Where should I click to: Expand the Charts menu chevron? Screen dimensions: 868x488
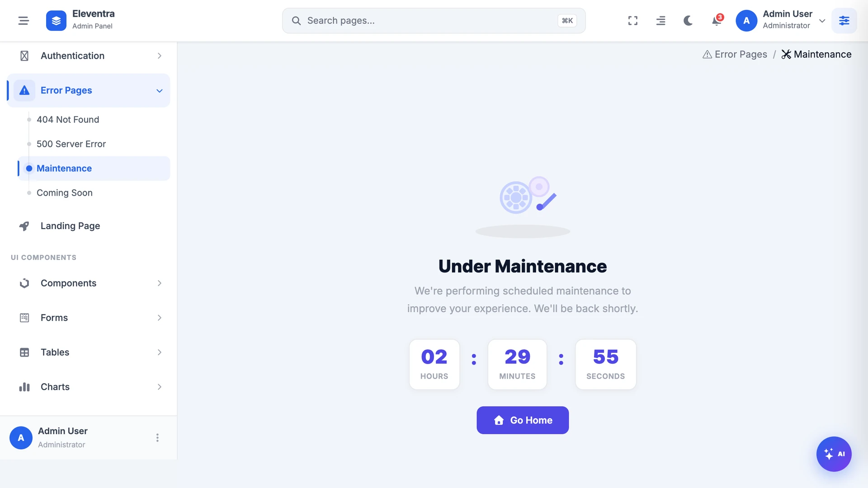[x=159, y=387]
